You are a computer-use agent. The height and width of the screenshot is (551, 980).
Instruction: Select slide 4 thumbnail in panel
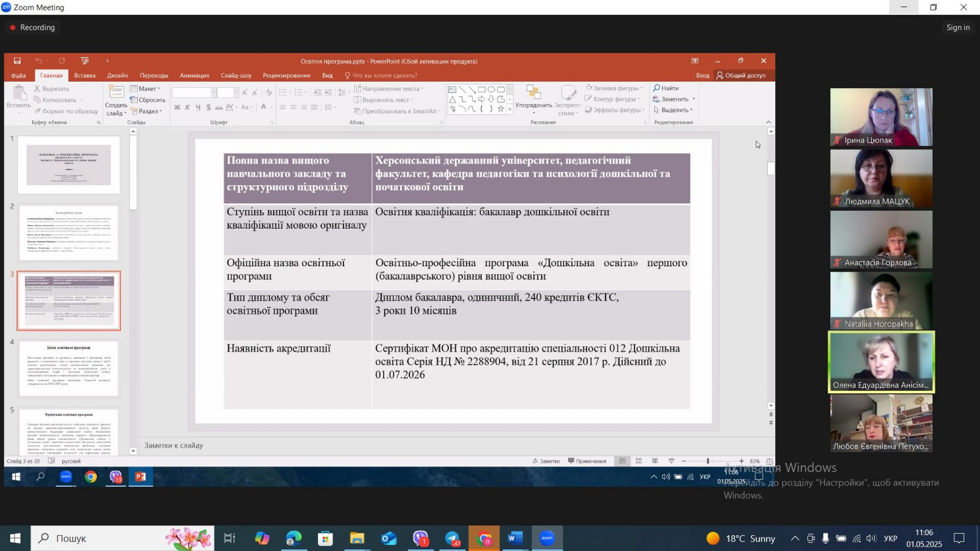(69, 368)
